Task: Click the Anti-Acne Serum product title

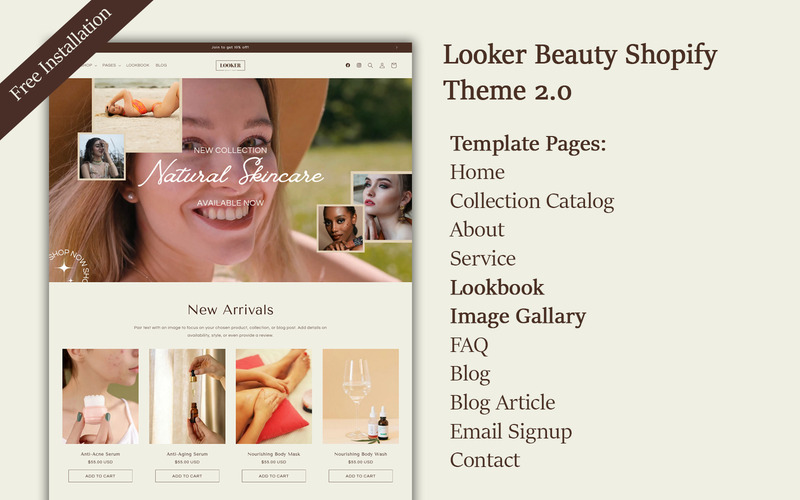Action: click(x=101, y=454)
